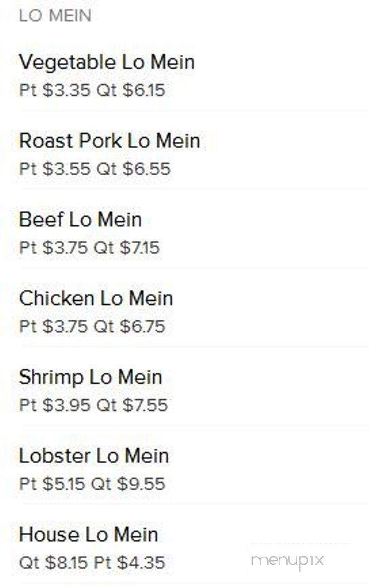Select Shrimp Lo Mein price line
Image resolution: width=369 pixels, height=588 pixels.
point(94,405)
